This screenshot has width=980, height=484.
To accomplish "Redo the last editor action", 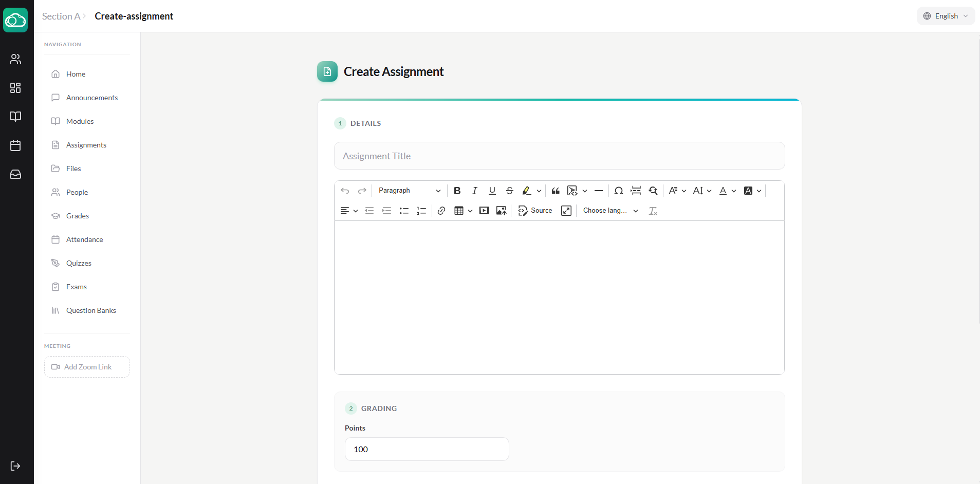I will tap(362, 191).
